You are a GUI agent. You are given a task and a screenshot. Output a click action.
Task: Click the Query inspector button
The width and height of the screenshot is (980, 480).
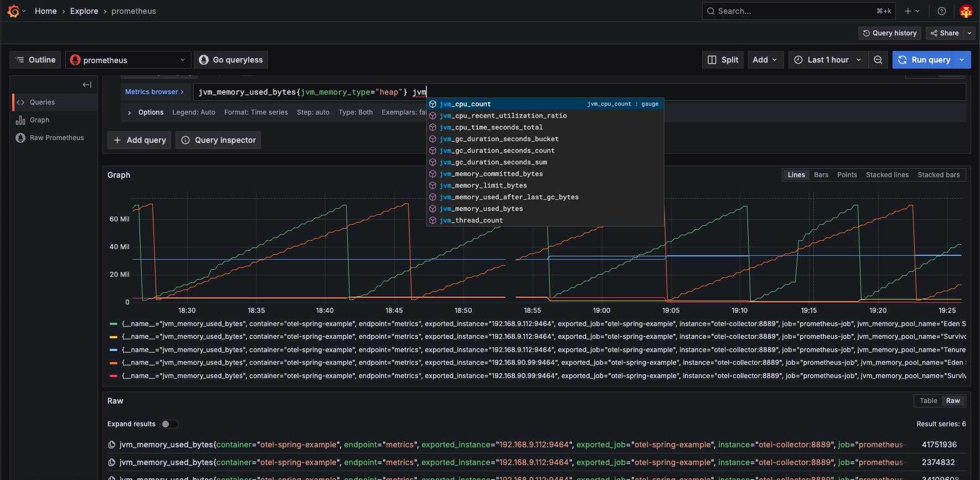[x=218, y=140]
